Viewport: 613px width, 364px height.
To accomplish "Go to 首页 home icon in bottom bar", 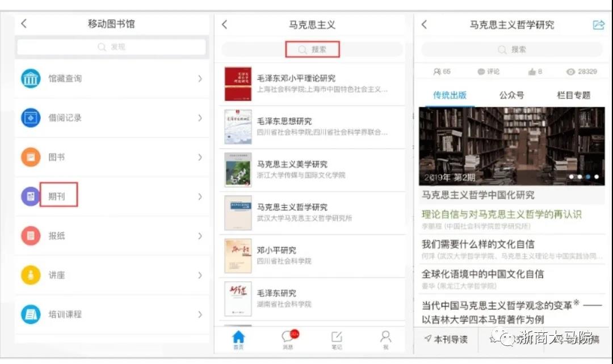I will point(238,338).
